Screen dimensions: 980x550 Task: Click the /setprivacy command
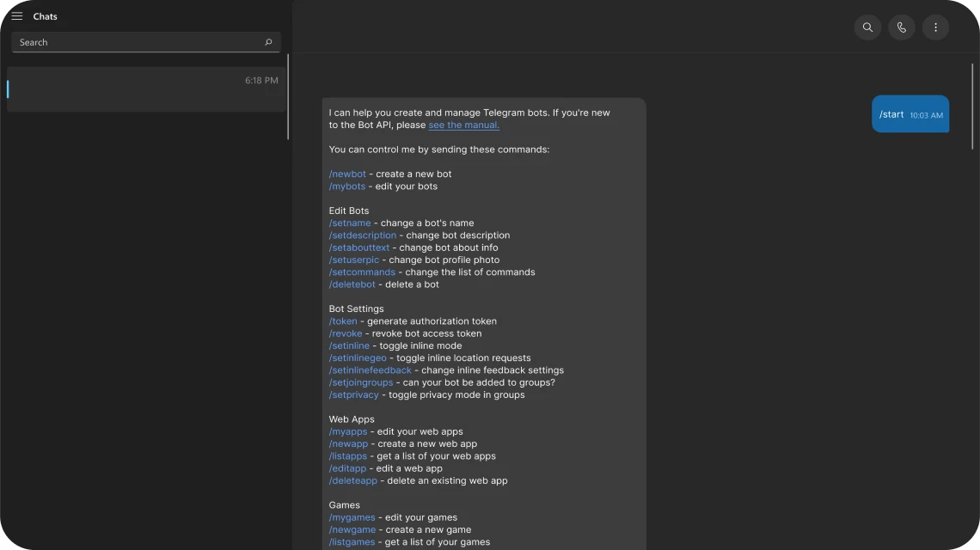tap(353, 395)
